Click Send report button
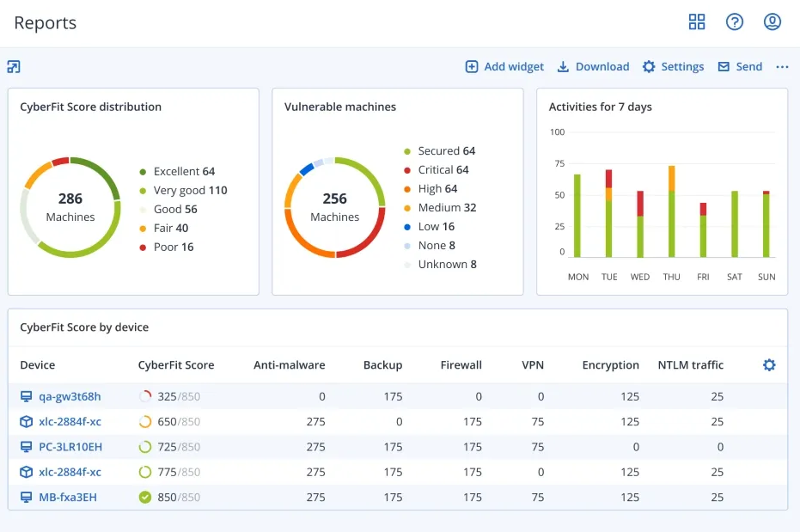This screenshot has width=800, height=532. tap(740, 67)
